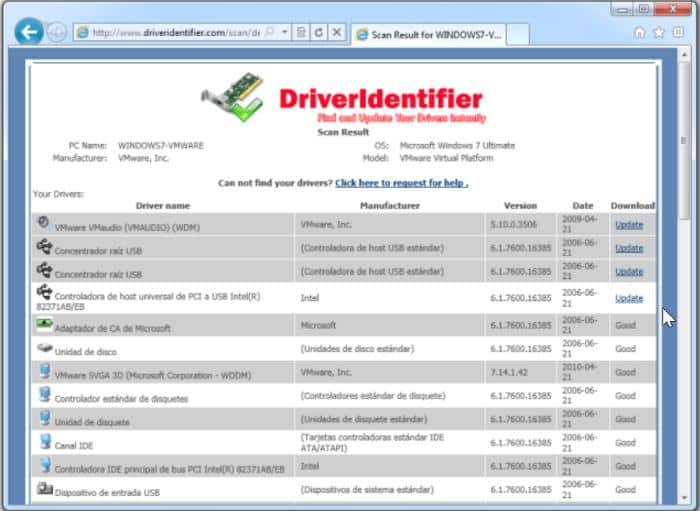Click the Driver name column header

point(163,206)
